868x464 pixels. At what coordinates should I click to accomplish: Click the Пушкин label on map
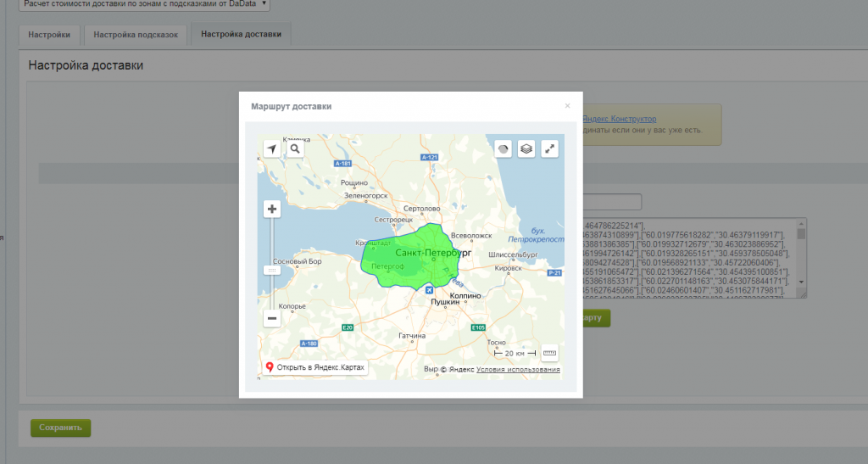pyautogui.click(x=445, y=302)
